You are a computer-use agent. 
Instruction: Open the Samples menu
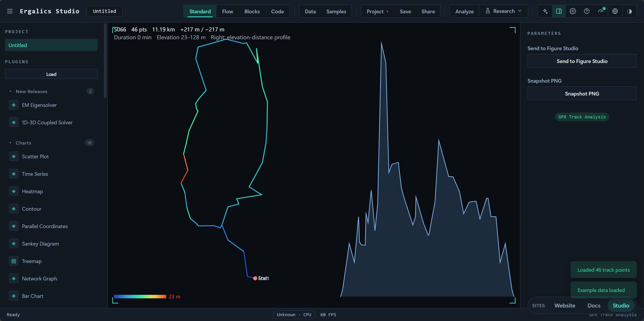(x=336, y=11)
